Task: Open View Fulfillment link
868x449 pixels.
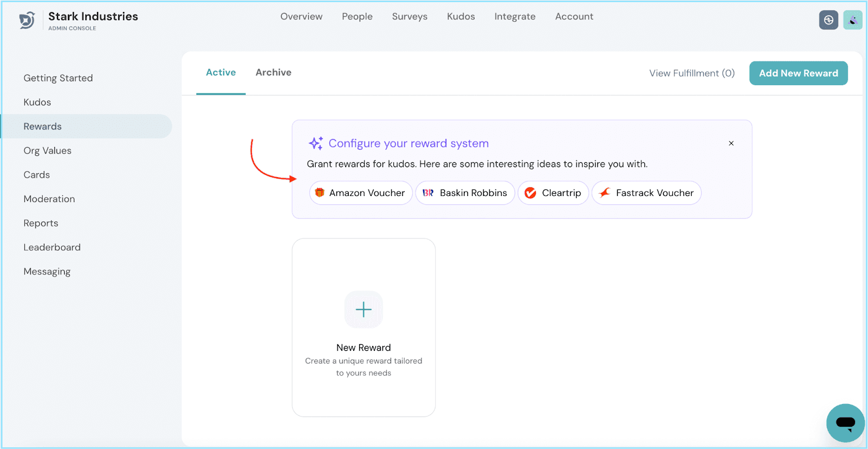Action: click(x=692, y=73)
